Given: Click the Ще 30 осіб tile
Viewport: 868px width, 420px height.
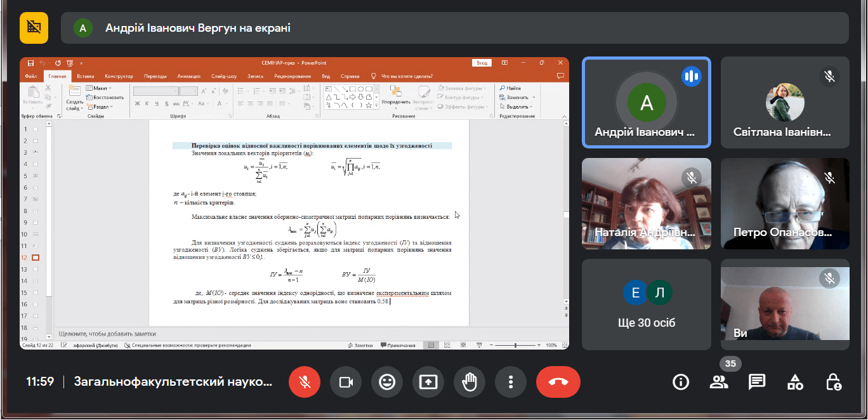Looking at the screenshot, I should click(x=646, y=305).
